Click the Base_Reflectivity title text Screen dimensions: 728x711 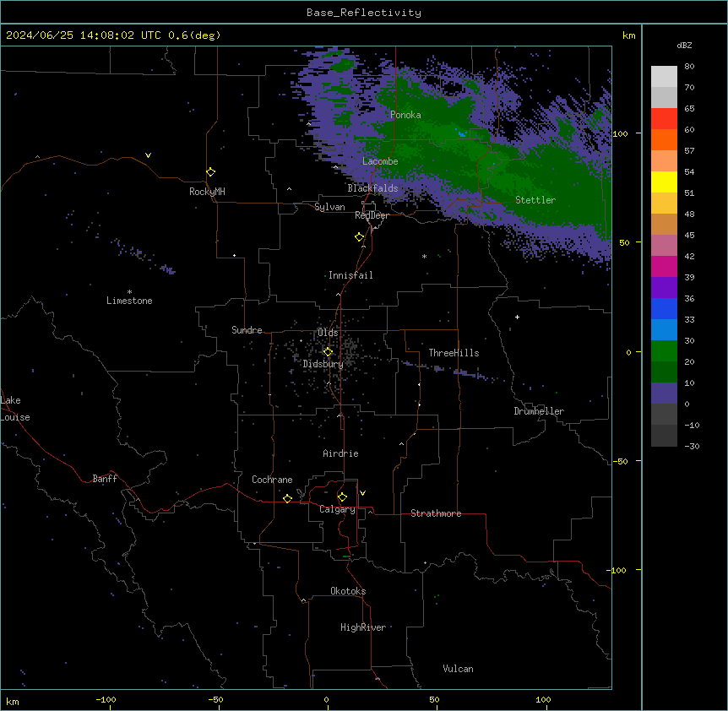pyautogui.click(x=364, y=13)
